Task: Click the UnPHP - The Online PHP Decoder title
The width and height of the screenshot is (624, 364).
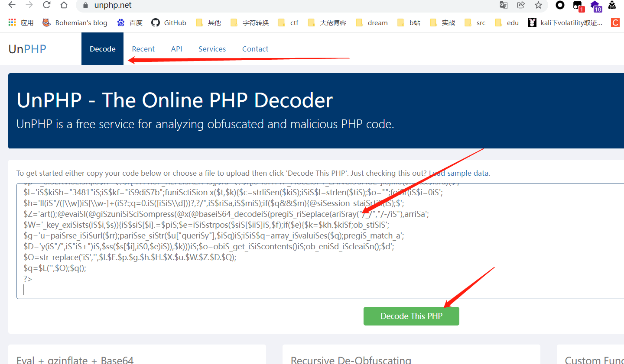Action: point(175,100)
